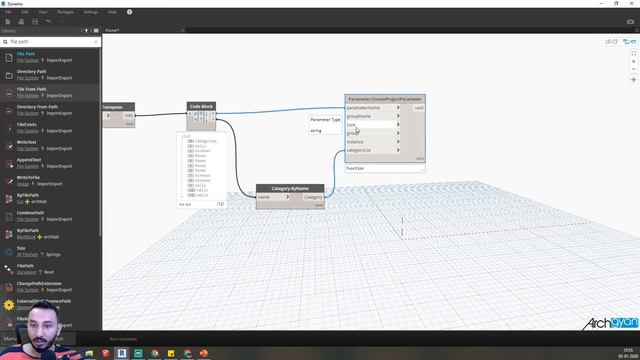Viewport: 640px width, 360px height.
Task: Click ImportExport link under FileExists
Action: [59, 131]
